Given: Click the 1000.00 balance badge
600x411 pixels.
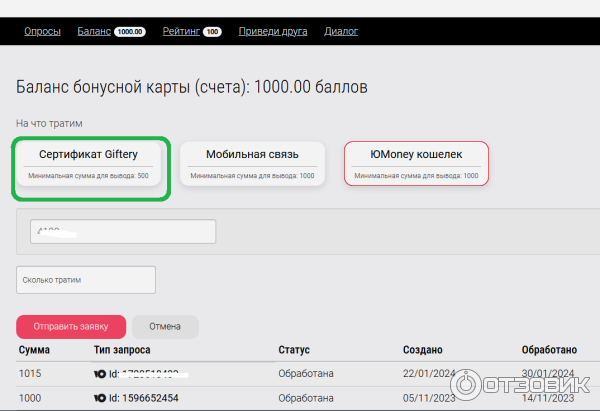Looking at the screenshot, I should pyautogui.click(x=130, y=32).
